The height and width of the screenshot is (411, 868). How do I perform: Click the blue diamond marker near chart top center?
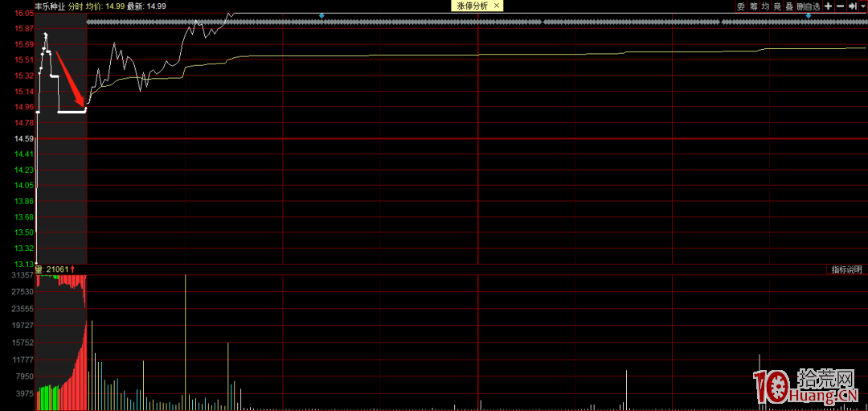point(322,15)
